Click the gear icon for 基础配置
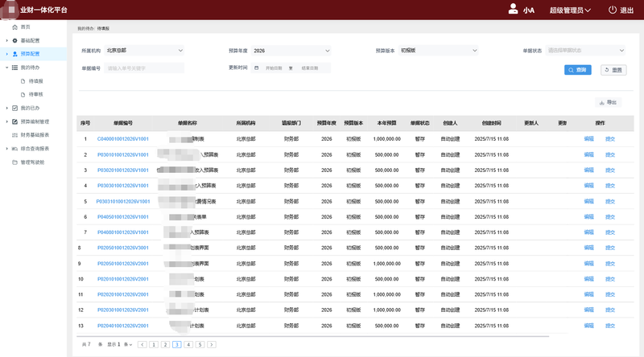 click(14, 40)
